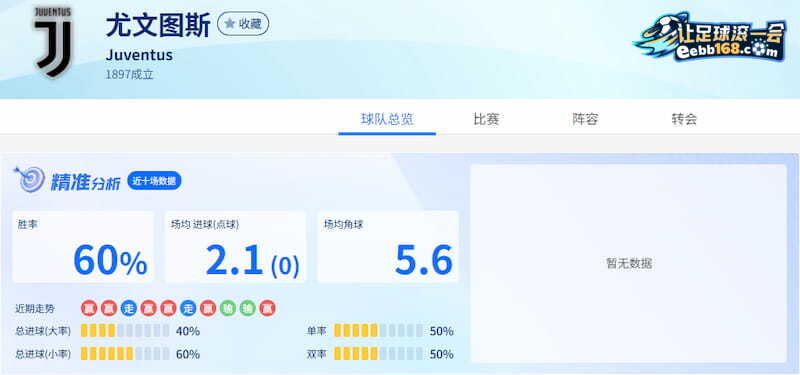Viewport: 800px width, 375px height.
Task: Click the 暂无数据 empty panel
Action: 629,263
